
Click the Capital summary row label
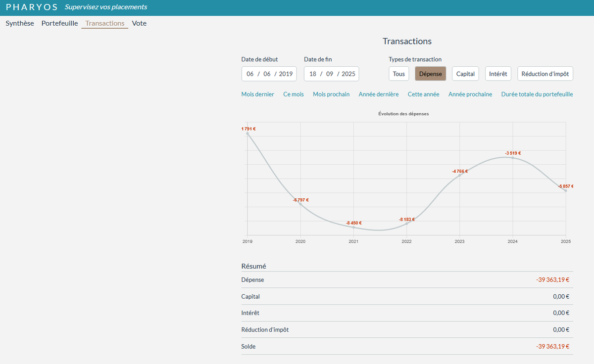(x=250, y=297)
